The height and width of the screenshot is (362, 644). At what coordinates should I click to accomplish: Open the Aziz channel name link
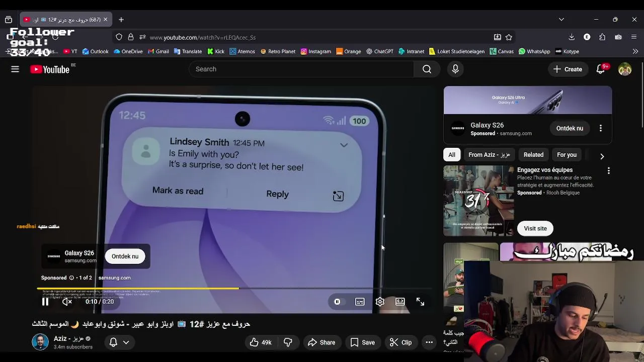point(68,339)
